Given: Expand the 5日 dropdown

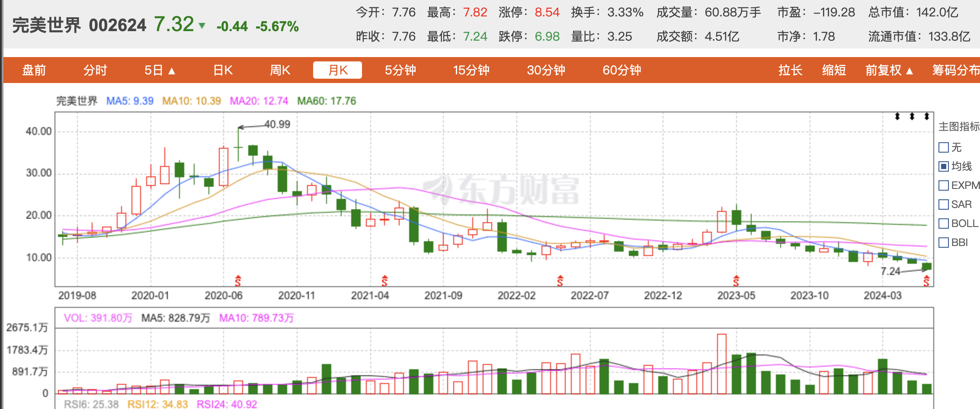Looking at the screenshot, I should tap(160, 70).
